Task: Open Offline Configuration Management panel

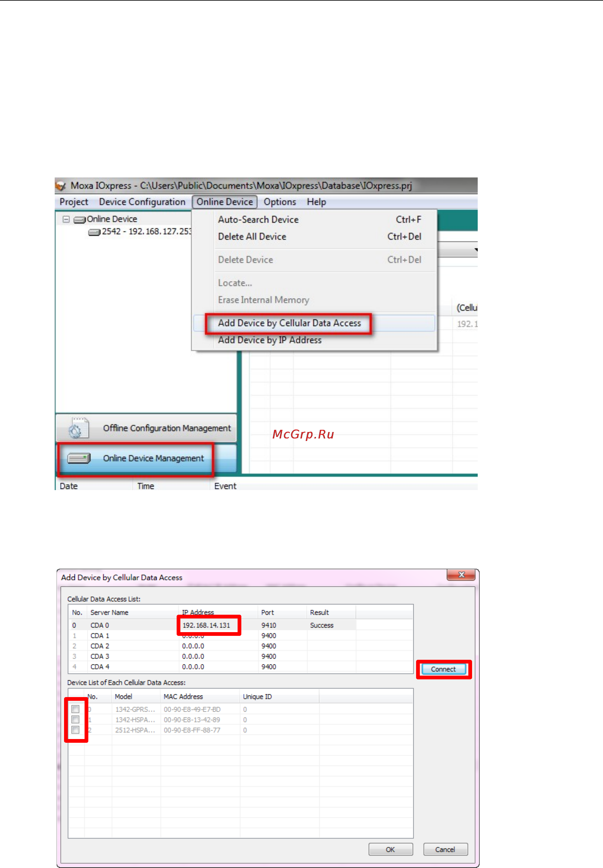Action: pyautogui.click(x=146, y=428)
